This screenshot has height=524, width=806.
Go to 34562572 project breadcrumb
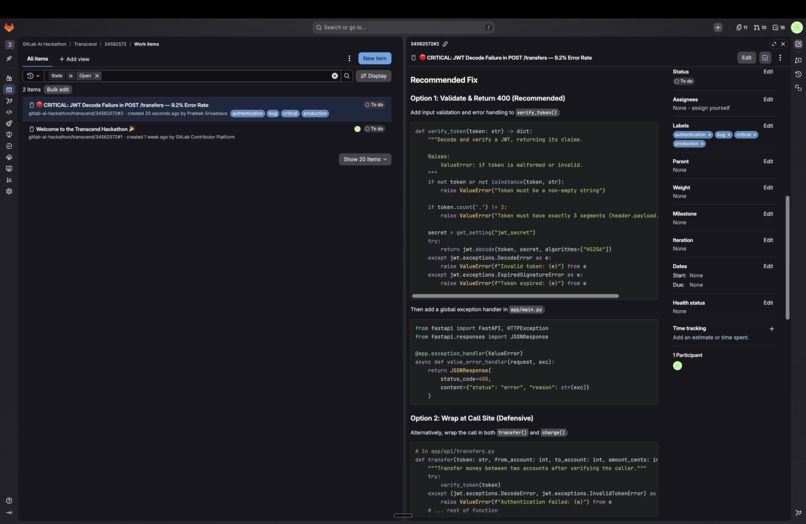115,44
